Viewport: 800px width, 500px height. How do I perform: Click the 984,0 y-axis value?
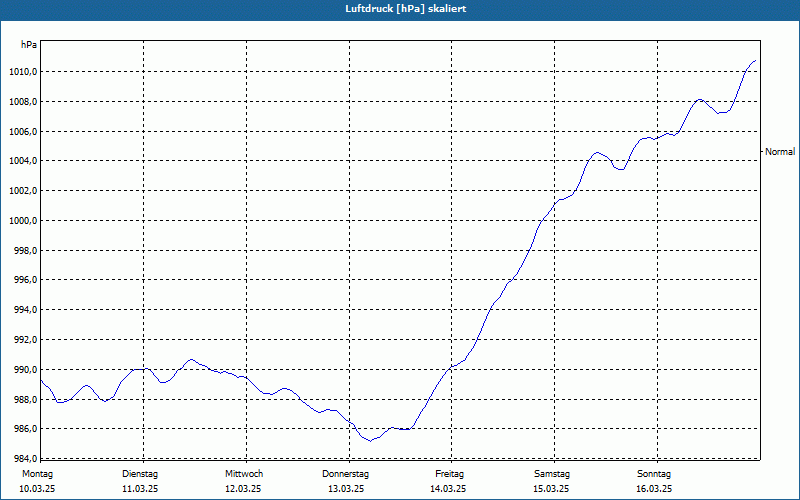25,458
